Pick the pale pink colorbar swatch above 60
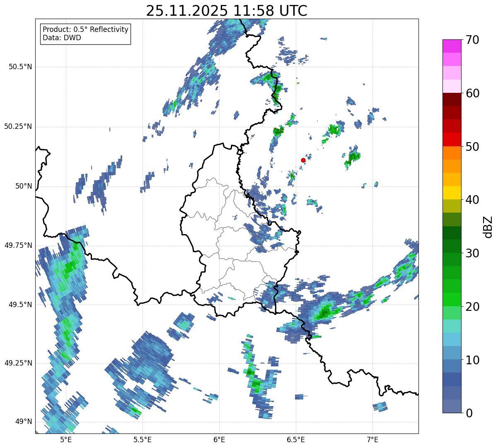498x448 pixels. 452,86
